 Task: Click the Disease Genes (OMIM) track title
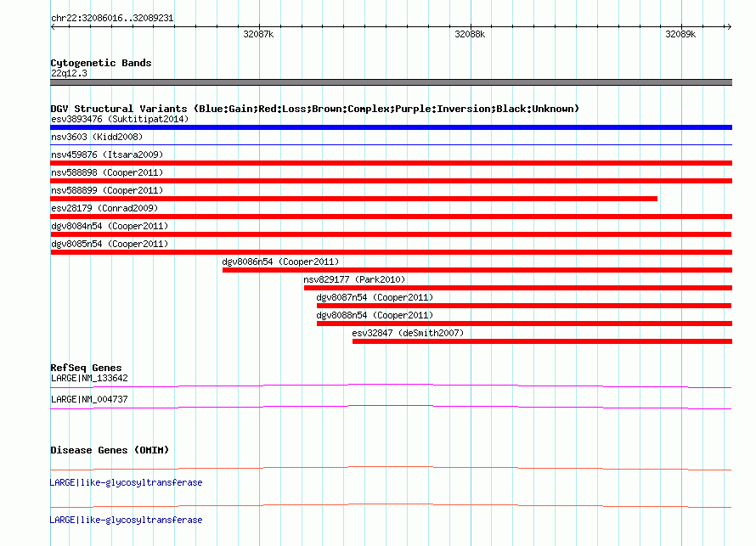pyautogui.click(x=110, y=450)
